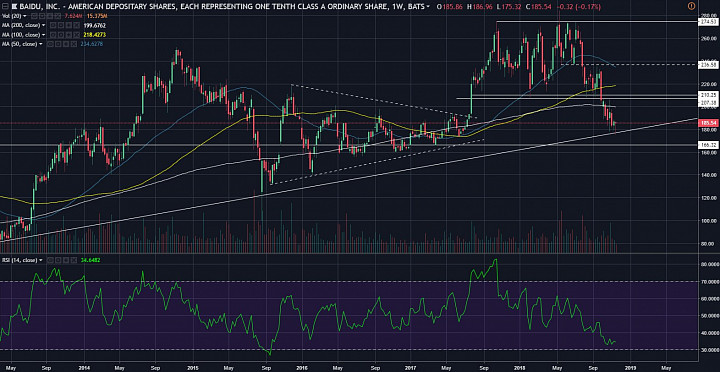
Task: Click the RSI (14, close) indicator label
Action: point(19,260)
